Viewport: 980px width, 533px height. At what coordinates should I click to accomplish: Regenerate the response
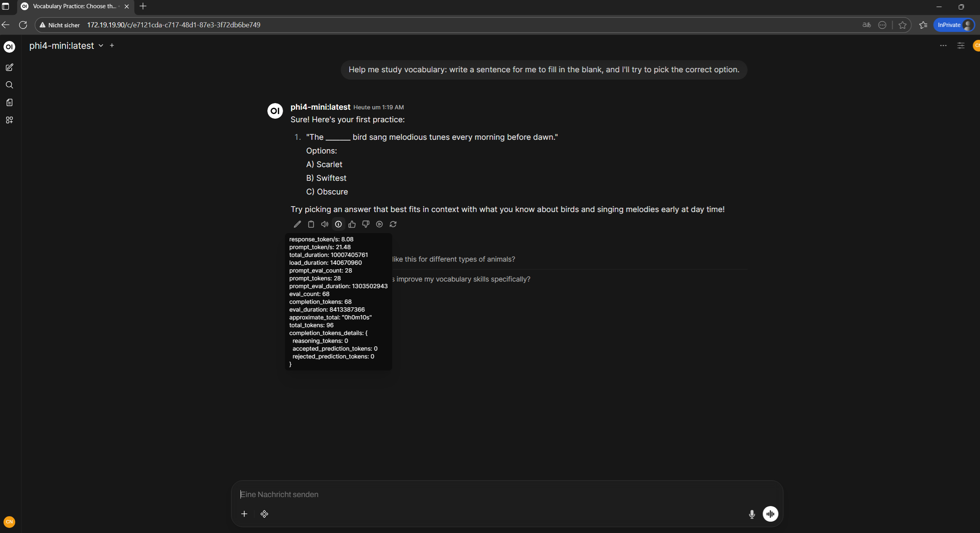[x=393, y=224]
